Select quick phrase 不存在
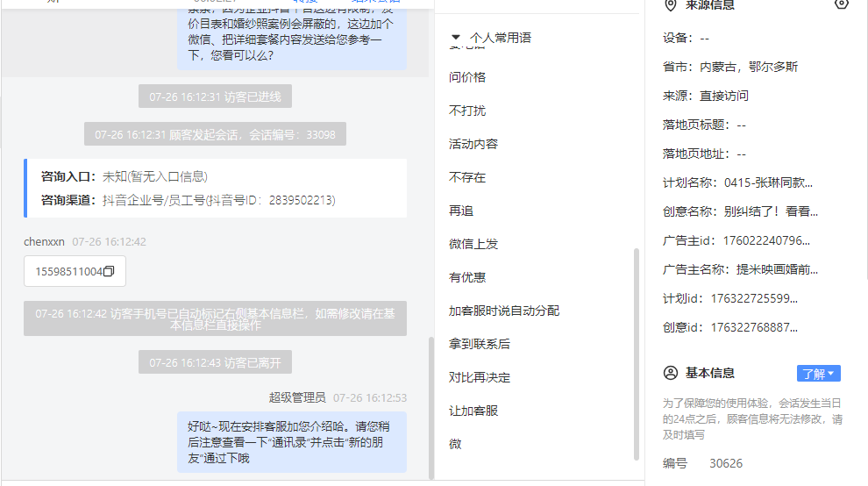This screenshot has height=486, width=868. click(x=467, y=177)
